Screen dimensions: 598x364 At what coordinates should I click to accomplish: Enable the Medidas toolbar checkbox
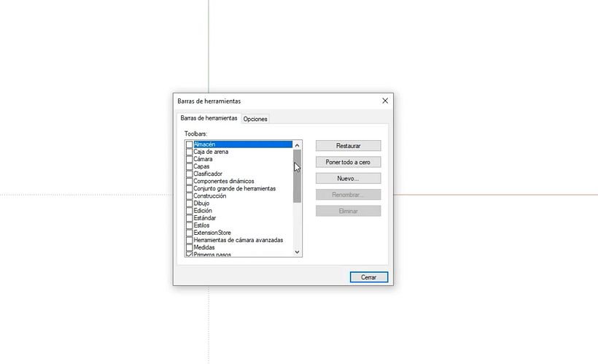coord(189,247)
